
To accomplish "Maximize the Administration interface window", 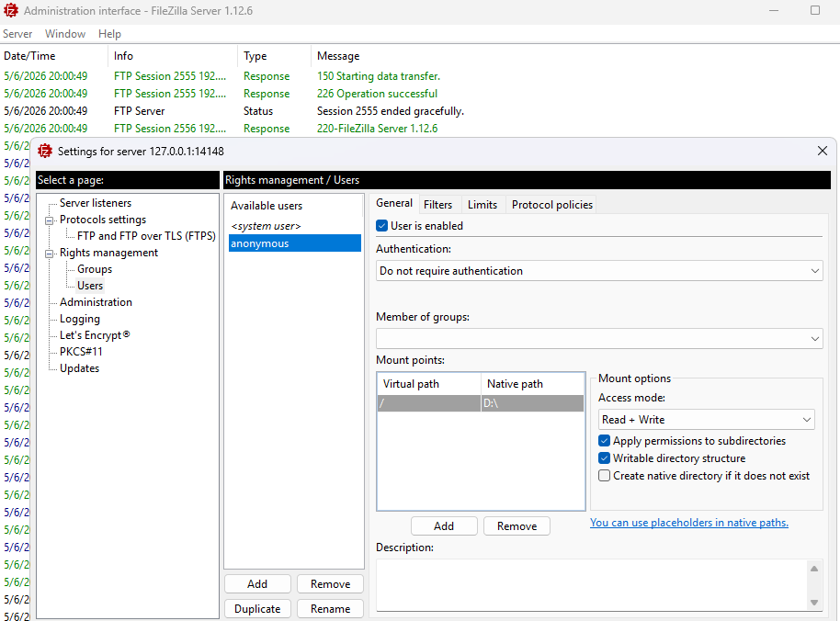I will click(x=815, y=11).
